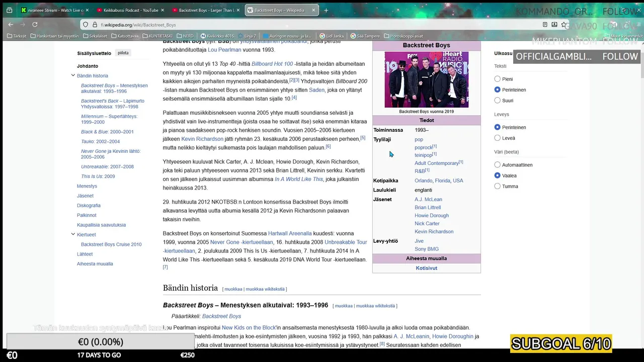Collapse the Kiertueet contents section

[x=73, y=234]
